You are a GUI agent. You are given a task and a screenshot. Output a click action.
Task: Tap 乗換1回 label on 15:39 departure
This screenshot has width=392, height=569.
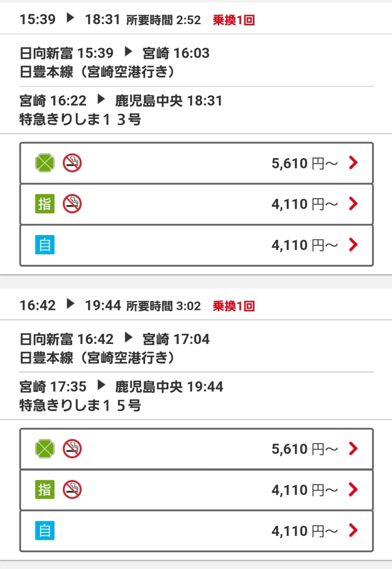234,20
